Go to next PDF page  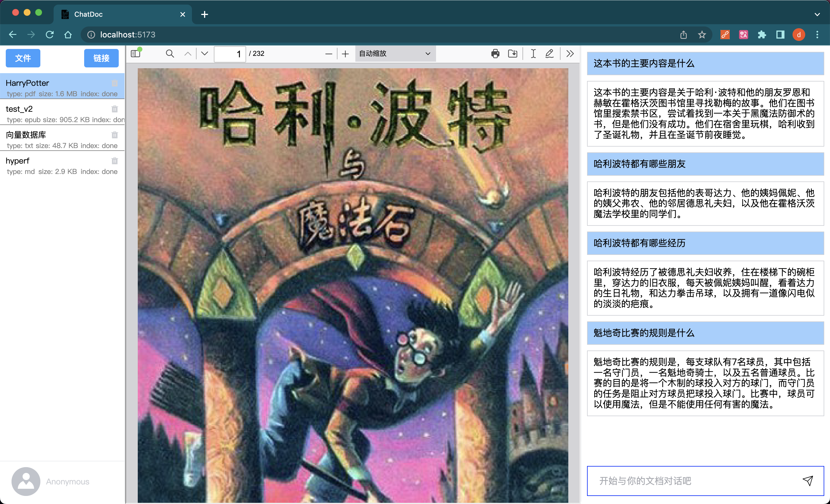click(x=204, y=54)
